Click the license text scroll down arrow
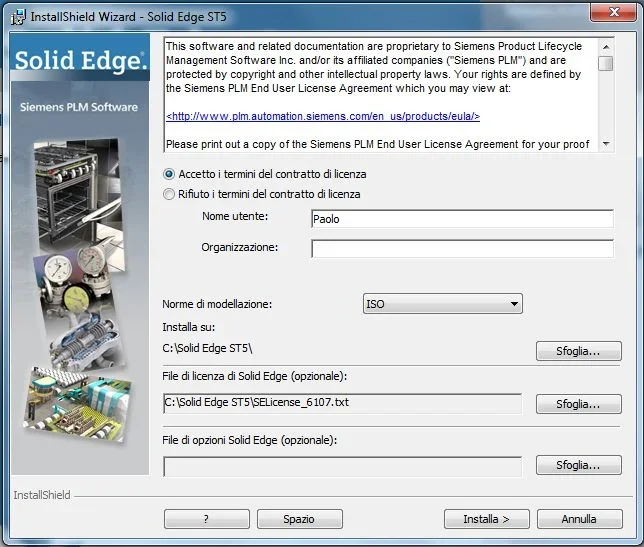This screenshot has width=644, height=547. click(606, 144)
